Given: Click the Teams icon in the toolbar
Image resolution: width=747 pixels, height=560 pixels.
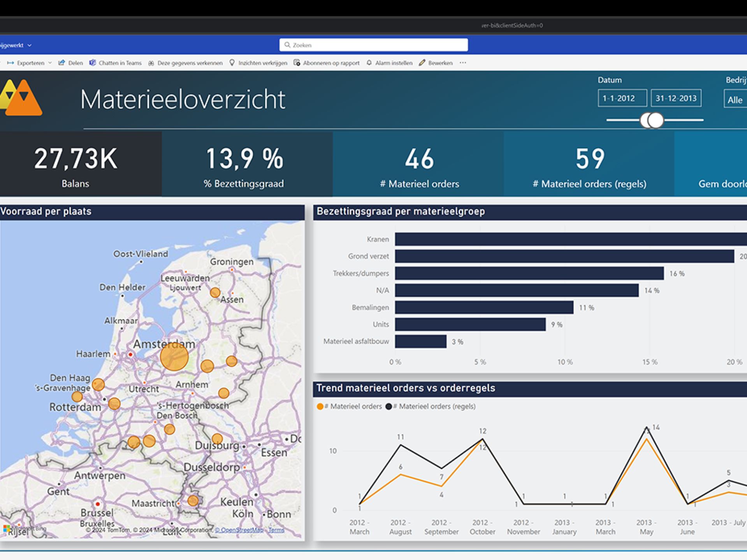Looking at the screenshot, I should 92,63.
